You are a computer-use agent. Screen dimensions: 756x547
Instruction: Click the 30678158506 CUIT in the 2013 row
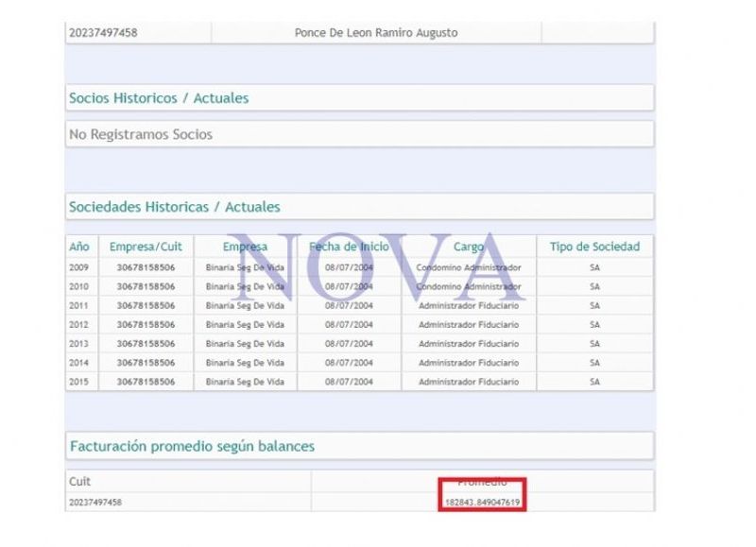(146, 344)
